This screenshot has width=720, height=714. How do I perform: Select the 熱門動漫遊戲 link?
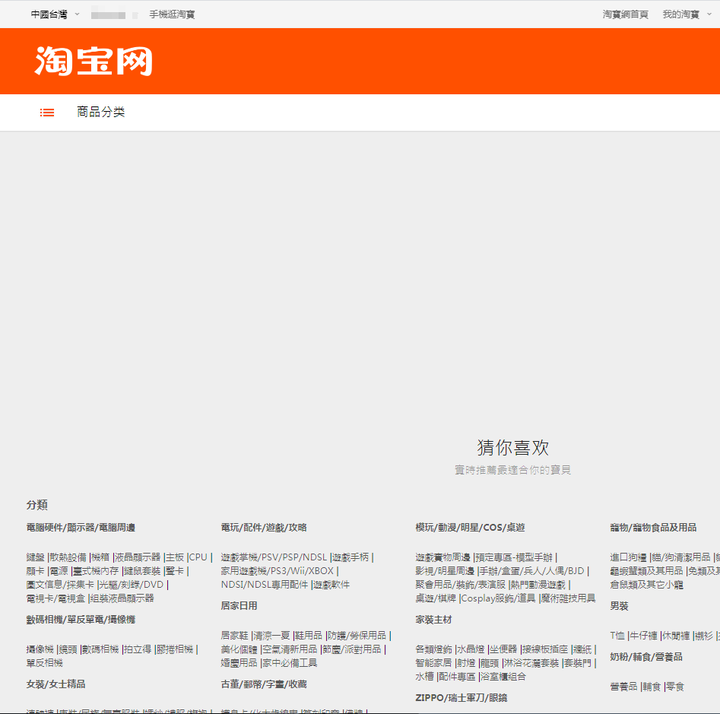(538, 585)
